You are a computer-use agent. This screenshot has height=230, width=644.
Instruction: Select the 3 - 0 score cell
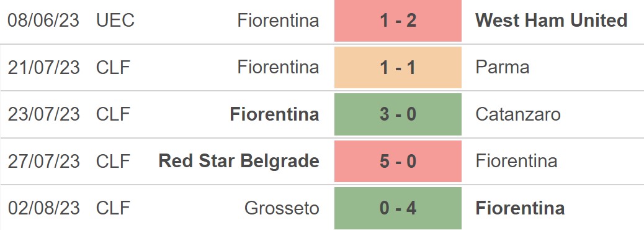[398, 114]
